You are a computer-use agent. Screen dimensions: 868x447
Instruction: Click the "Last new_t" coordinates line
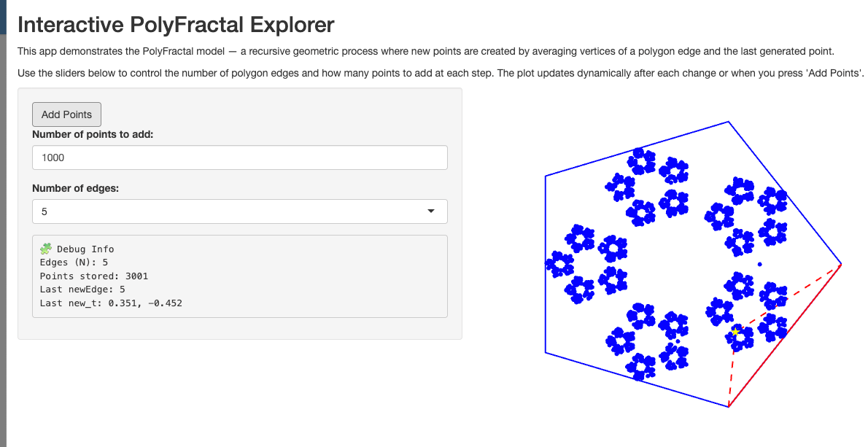[x=110, y=303]
